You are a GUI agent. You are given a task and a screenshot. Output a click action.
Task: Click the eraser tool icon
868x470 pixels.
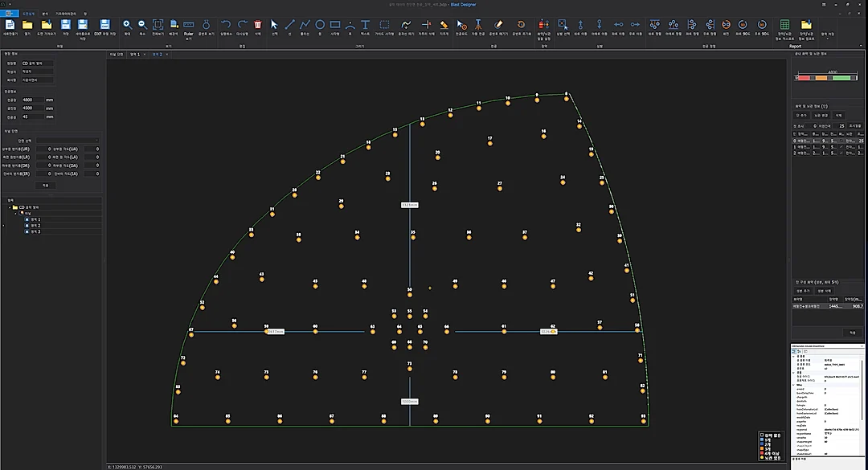point(444,25)
